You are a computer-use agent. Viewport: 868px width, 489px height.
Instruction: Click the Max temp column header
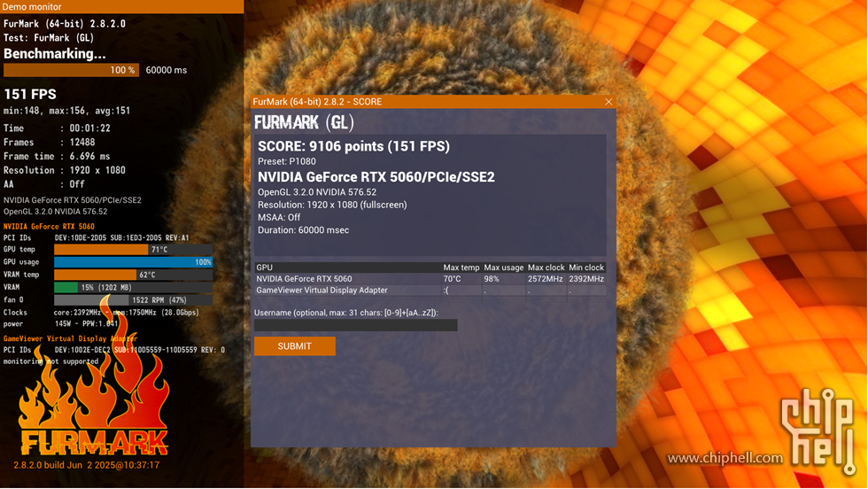click(461, 268)
